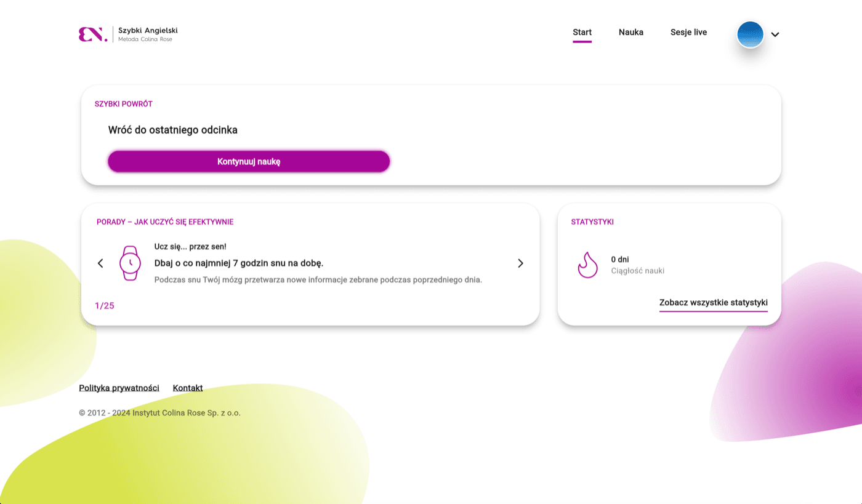The width and height of the screenshot is (862, 504).
Task: Open the Kontakt link
Action: coord(188,388)
